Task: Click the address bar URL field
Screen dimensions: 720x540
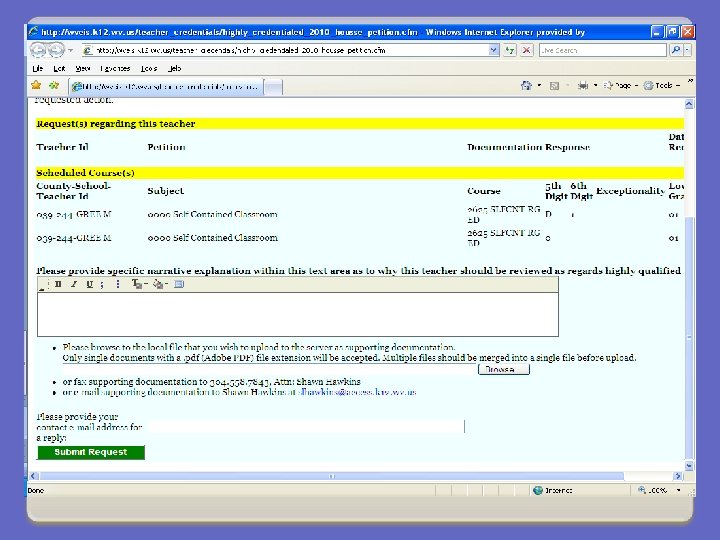Action: click(x=285, y=50)
